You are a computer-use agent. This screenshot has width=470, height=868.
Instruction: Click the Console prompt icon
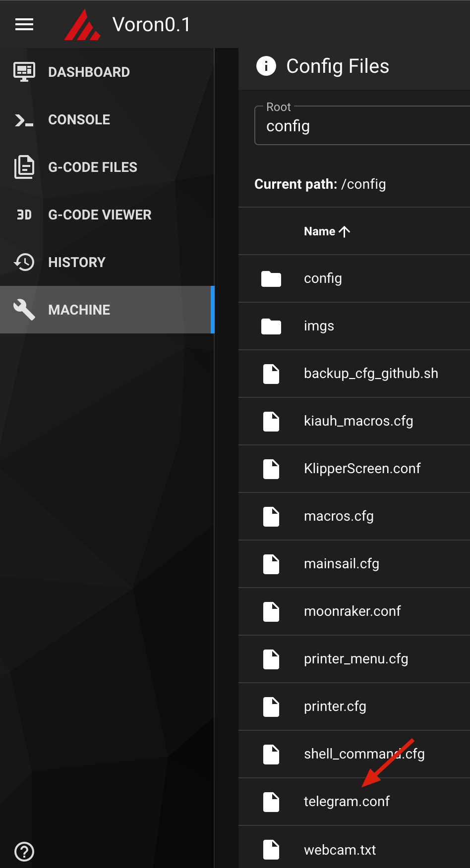[x=24, y=120]
